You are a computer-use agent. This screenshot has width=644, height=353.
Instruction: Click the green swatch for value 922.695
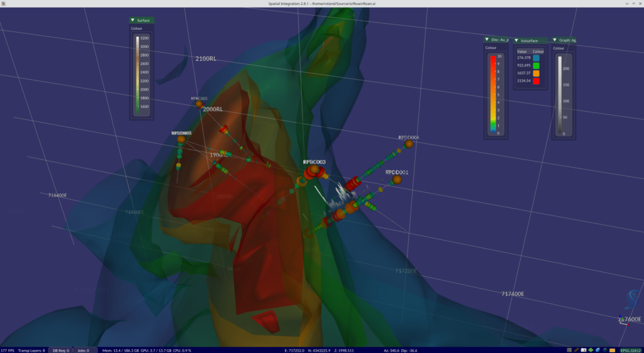pos(536,65)
